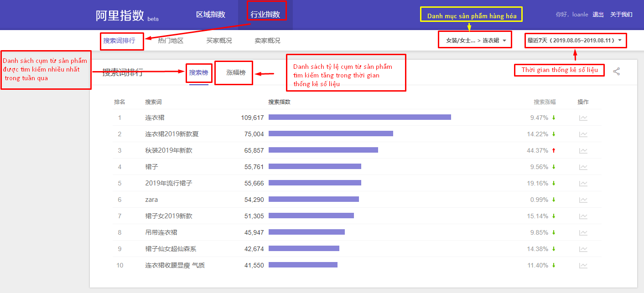Click the search index bar for 连衣裙
Image resolution: width=644 pixels, height=293 pixels.
tap(359, 118)
